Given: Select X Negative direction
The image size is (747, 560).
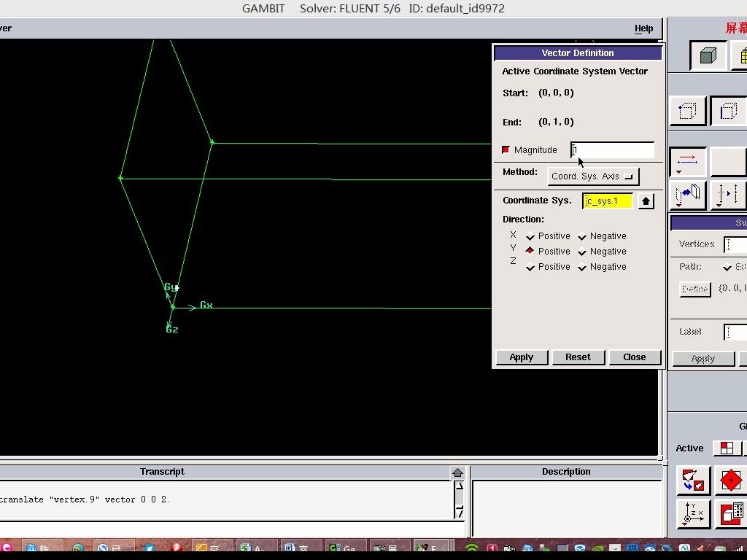Looking at the screenshot, I should tap(581, 236).
